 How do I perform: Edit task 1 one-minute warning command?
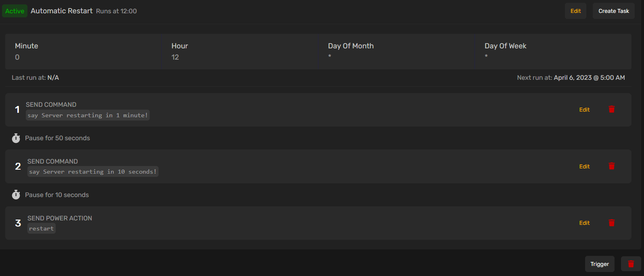[x=584, y=110]
